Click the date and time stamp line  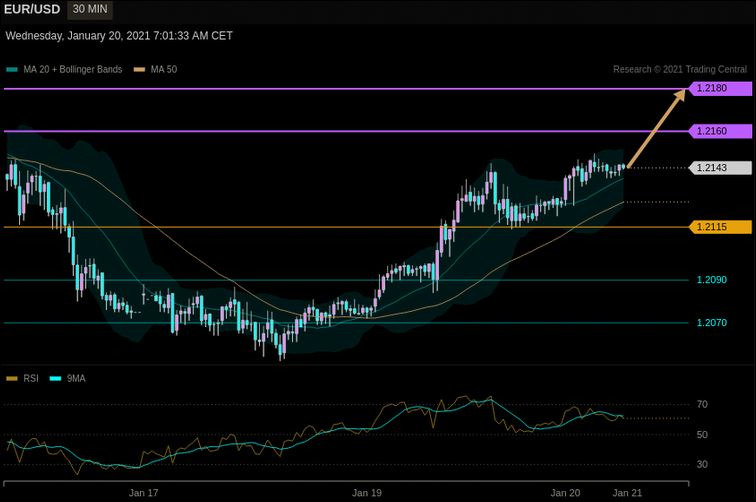click(119, 36)
